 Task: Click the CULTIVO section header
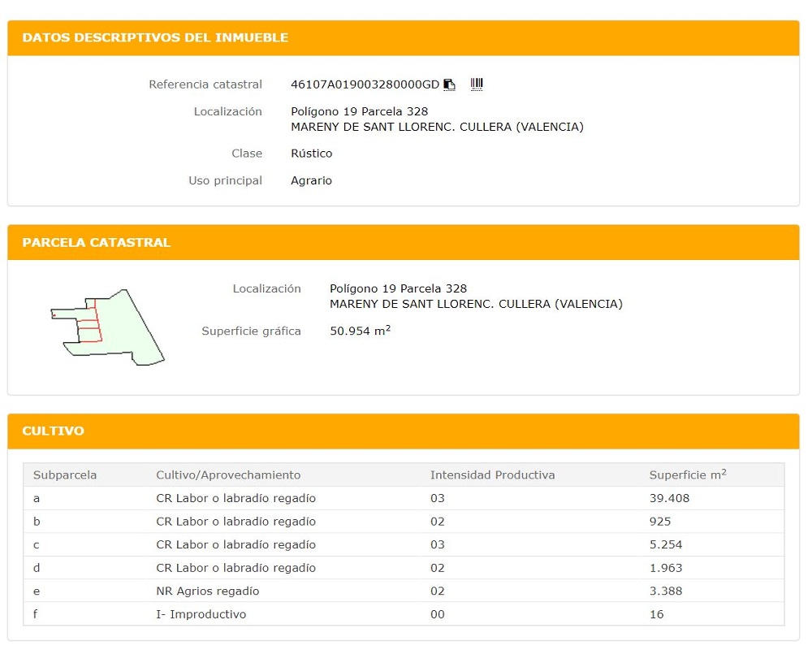53,431
